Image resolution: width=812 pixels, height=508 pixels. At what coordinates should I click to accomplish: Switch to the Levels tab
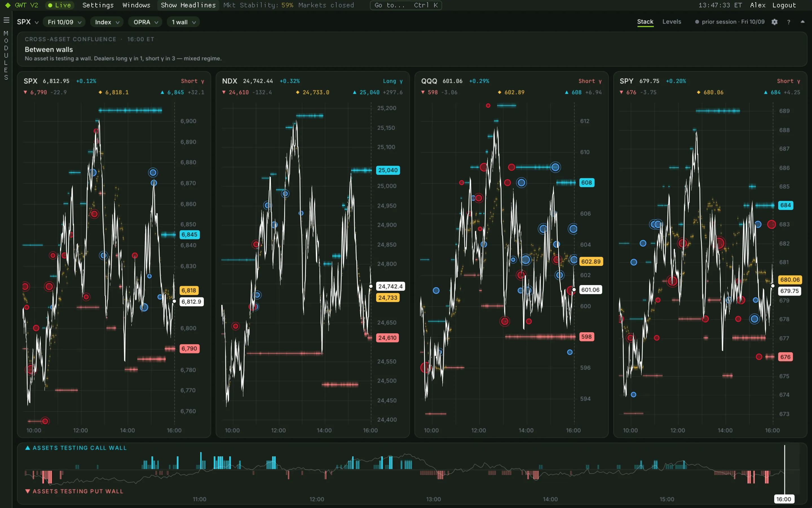point(672,22)
